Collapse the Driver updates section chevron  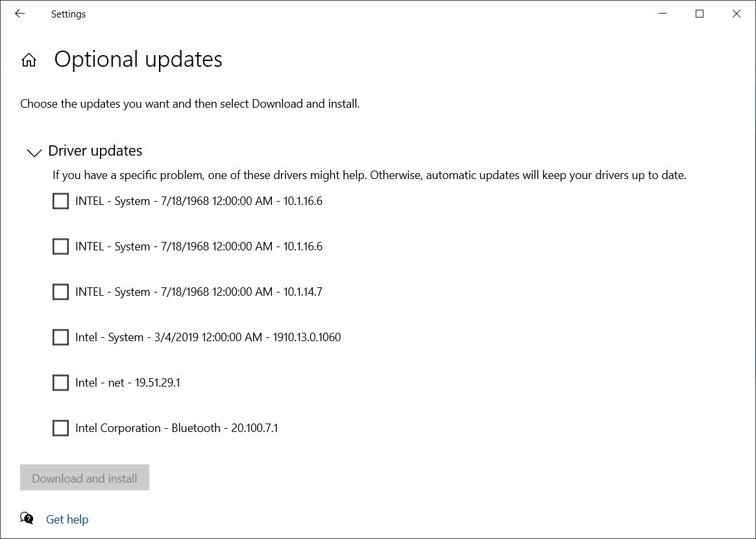34,153
